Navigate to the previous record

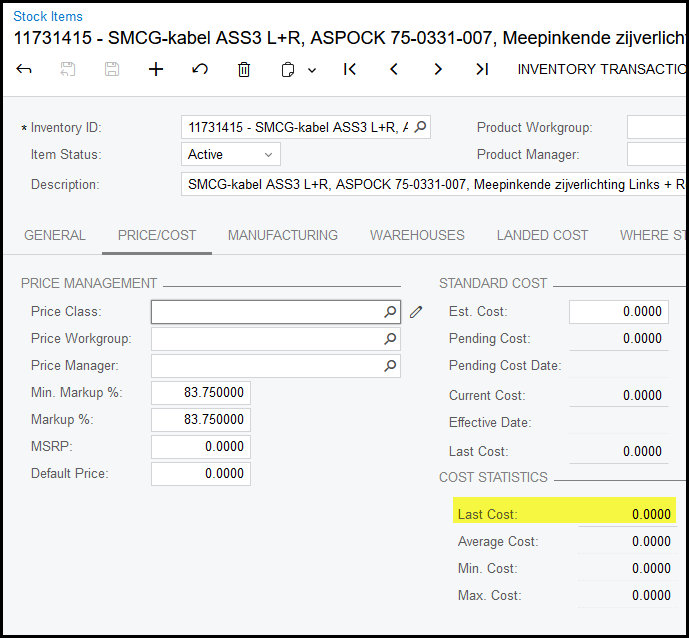(x=394, y=69)
